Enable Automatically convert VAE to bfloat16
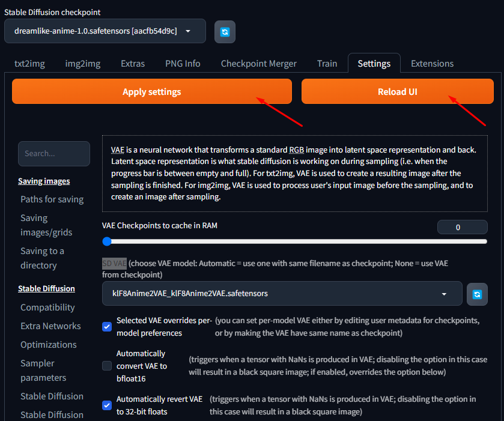 tap(107, 366)
